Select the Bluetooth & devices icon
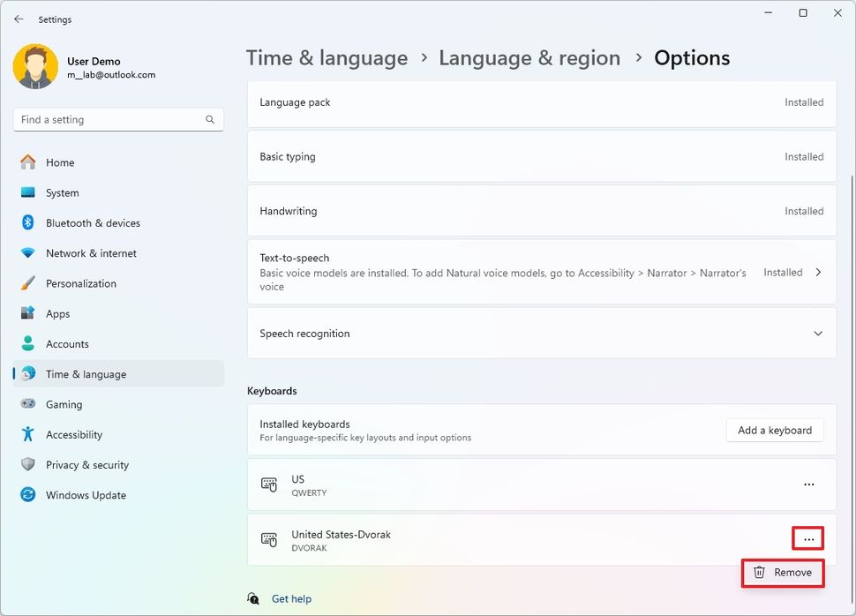 coord(27,222)
